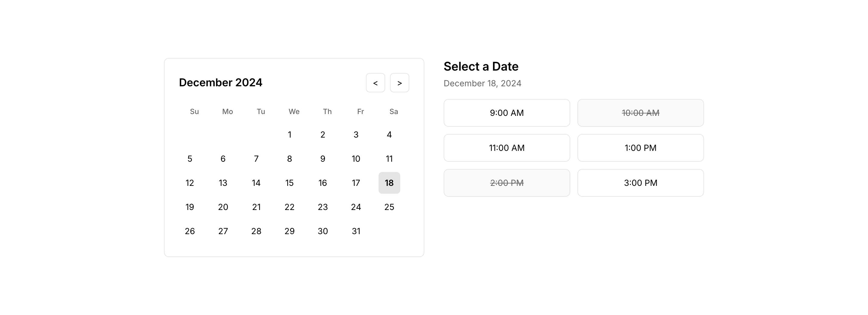The image size is (868, 315).
Task: Book the 3:00 PM time slot
Action: point(640,183)
